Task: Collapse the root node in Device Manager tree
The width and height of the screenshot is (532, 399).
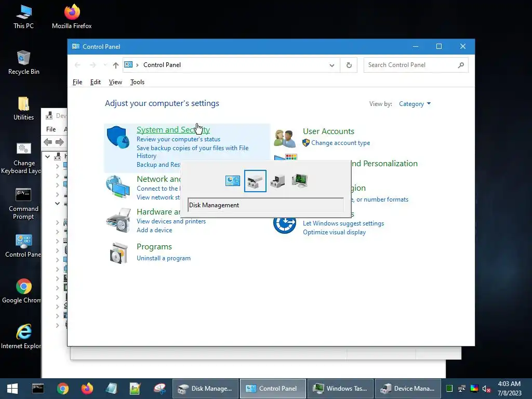Action: pyautogui.click(x=48, y=156)
